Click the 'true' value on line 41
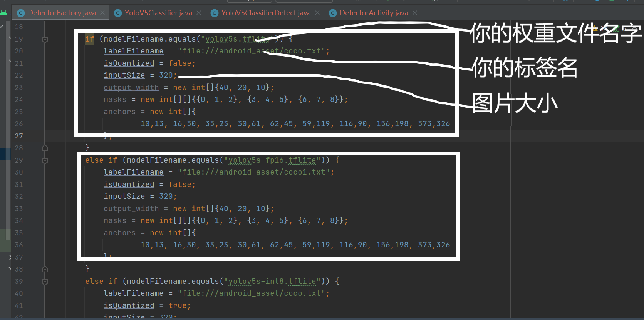644x320 pixels. click(177, 305)
